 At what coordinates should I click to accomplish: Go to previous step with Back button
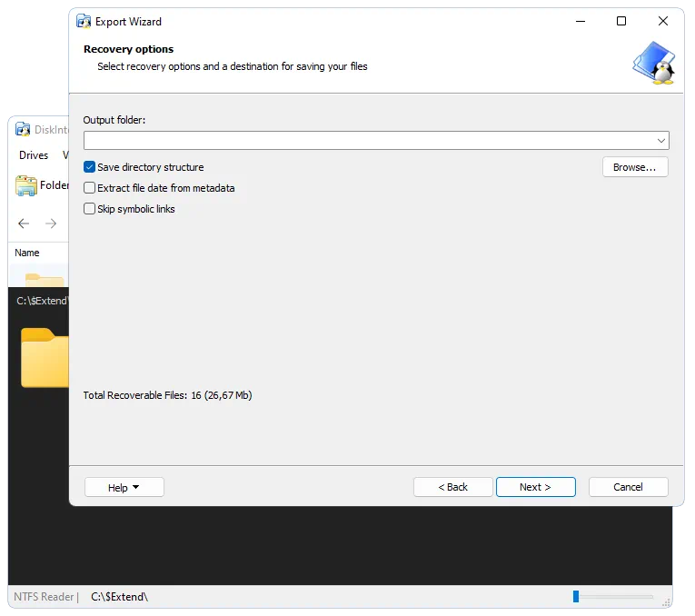point(453,487)
